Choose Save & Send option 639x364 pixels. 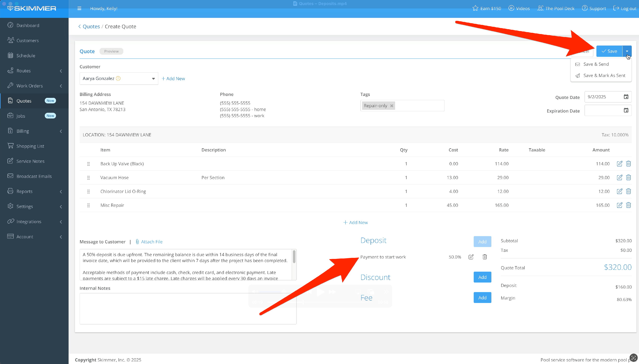(601, 64)
